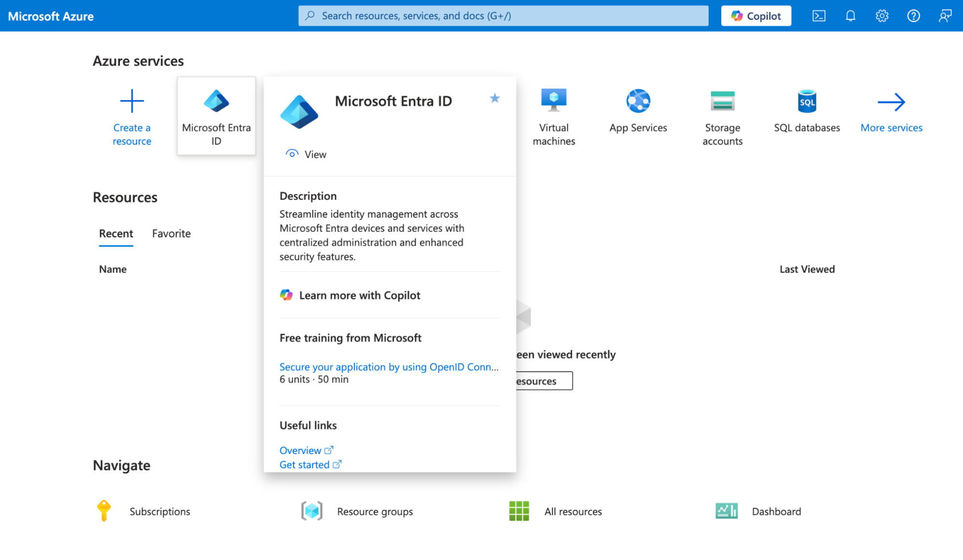Open the notifications bell
This screenshot has width=963, height=560.
click(850, 16)
